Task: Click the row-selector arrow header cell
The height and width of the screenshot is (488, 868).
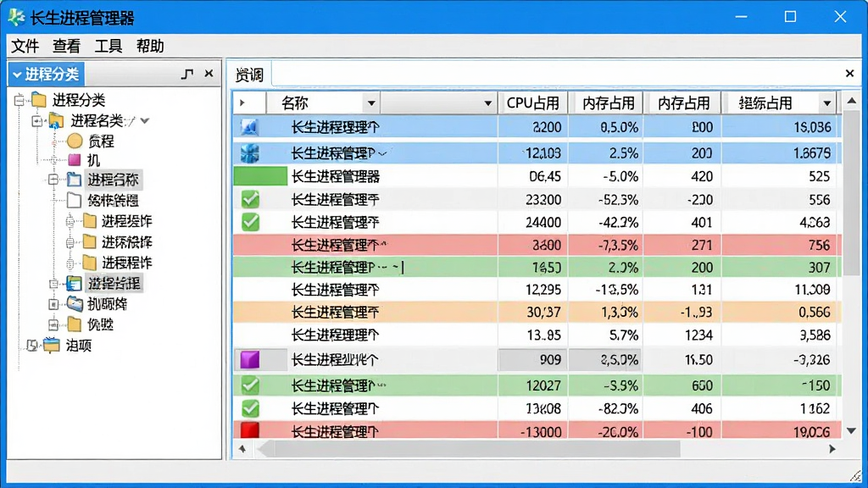Action: click(249, 103)
